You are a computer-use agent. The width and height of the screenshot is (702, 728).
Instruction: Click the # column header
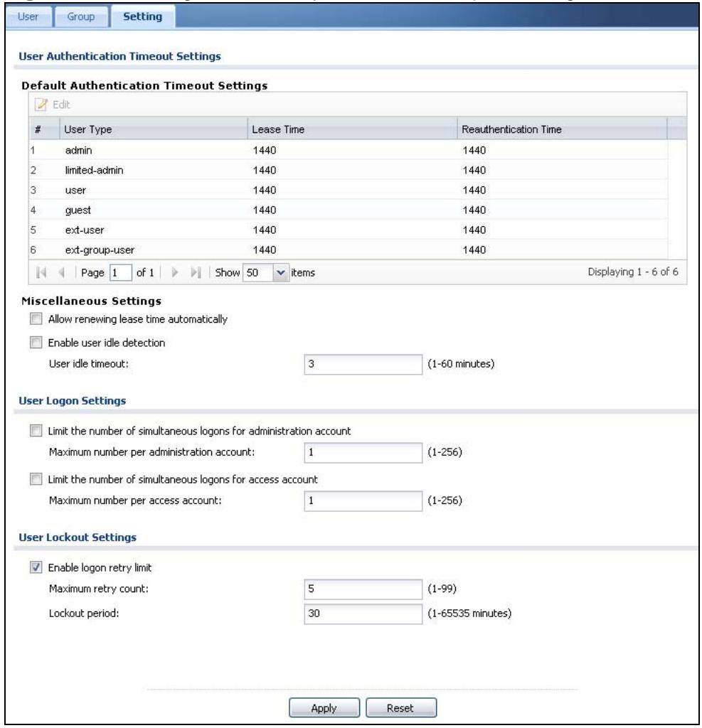point(44,129)
